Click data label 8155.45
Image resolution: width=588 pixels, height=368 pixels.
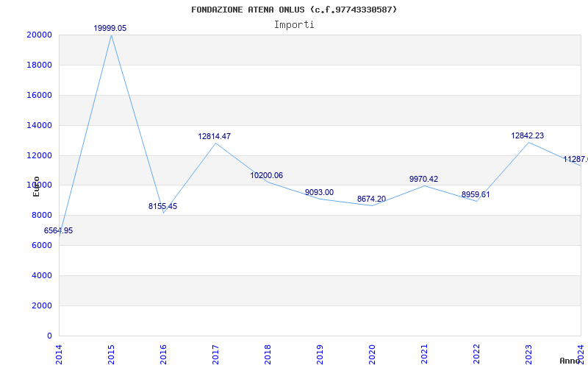(x=162, y=206)
